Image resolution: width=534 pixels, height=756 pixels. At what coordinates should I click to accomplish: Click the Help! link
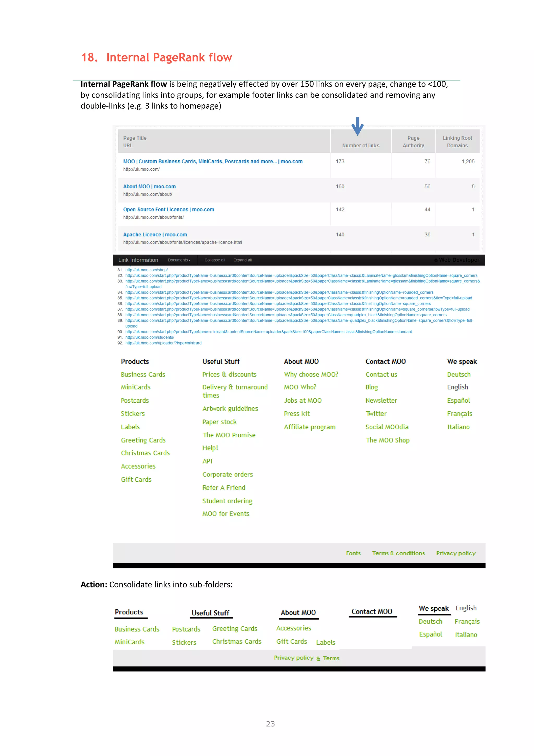click(210, 448)
